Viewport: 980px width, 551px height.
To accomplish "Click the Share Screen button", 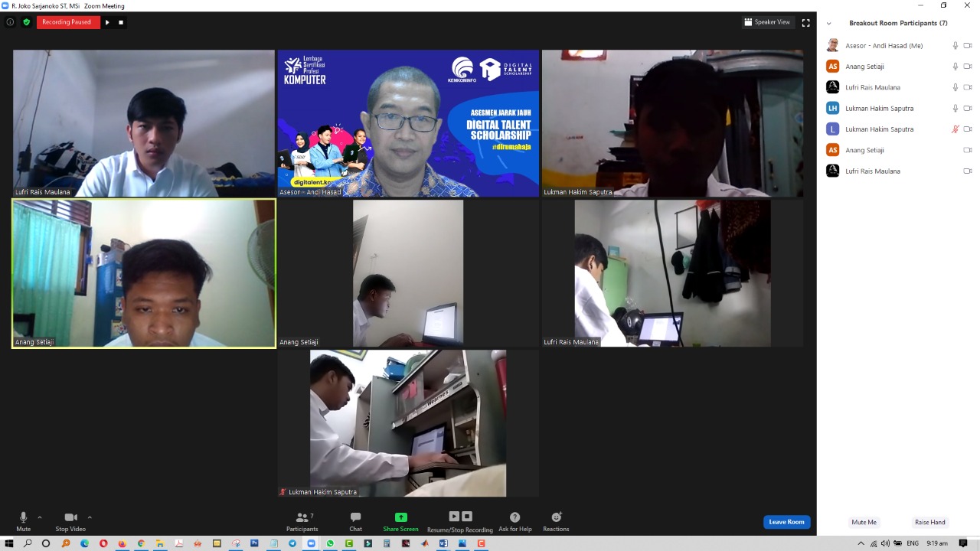I will click(x=400, y=521).
